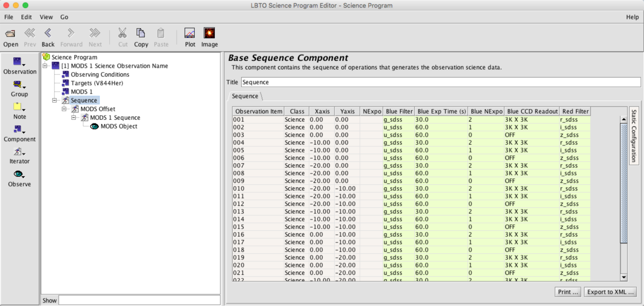Click the Blue Exp Time (s) header

441,111
